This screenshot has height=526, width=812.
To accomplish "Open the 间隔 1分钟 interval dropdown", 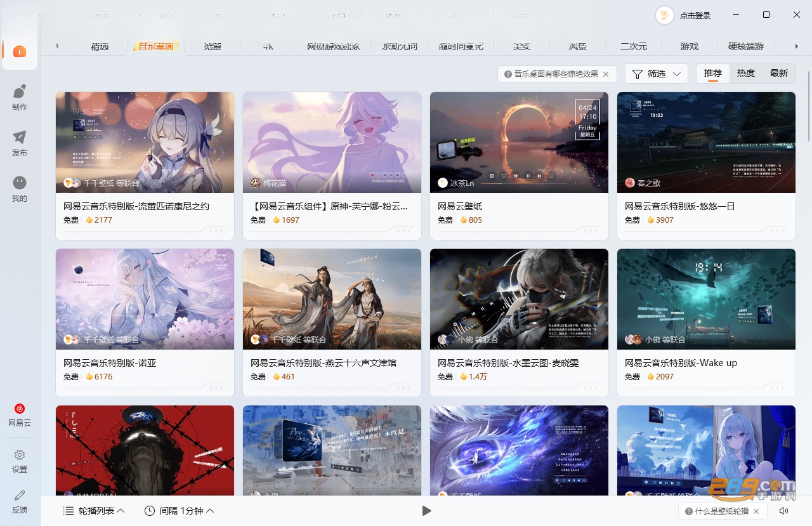I will [180, 511].
